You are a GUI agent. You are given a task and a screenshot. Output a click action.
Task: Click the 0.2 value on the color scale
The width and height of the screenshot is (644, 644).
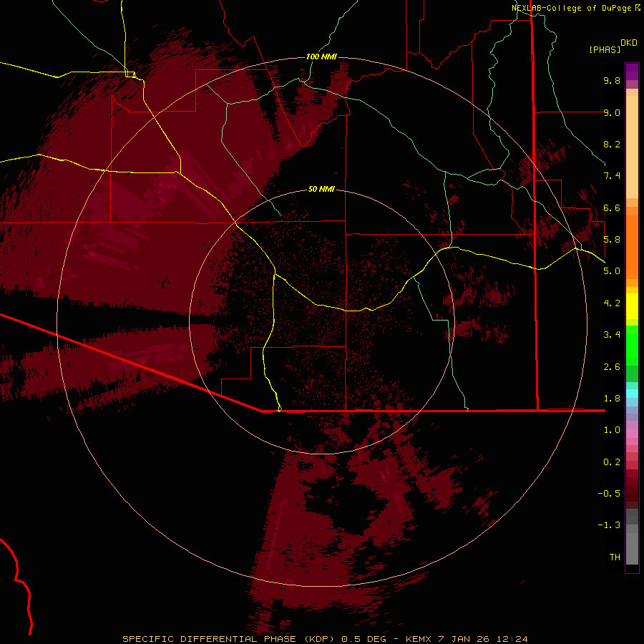[x=612, y=462]
